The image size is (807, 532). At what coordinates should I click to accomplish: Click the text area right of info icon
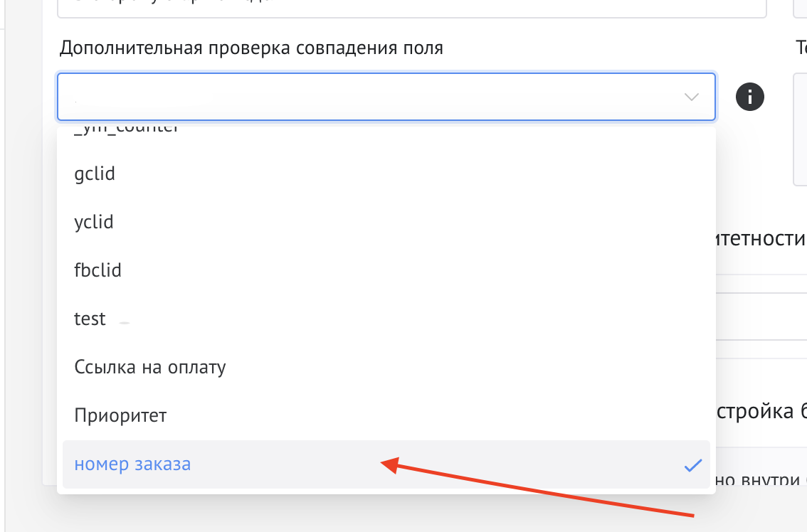(800, 128)
